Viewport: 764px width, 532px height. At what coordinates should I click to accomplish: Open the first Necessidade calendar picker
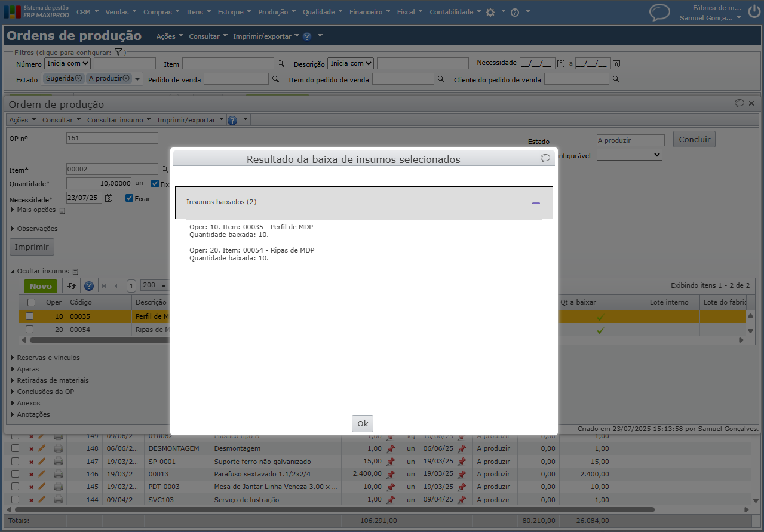561,63
